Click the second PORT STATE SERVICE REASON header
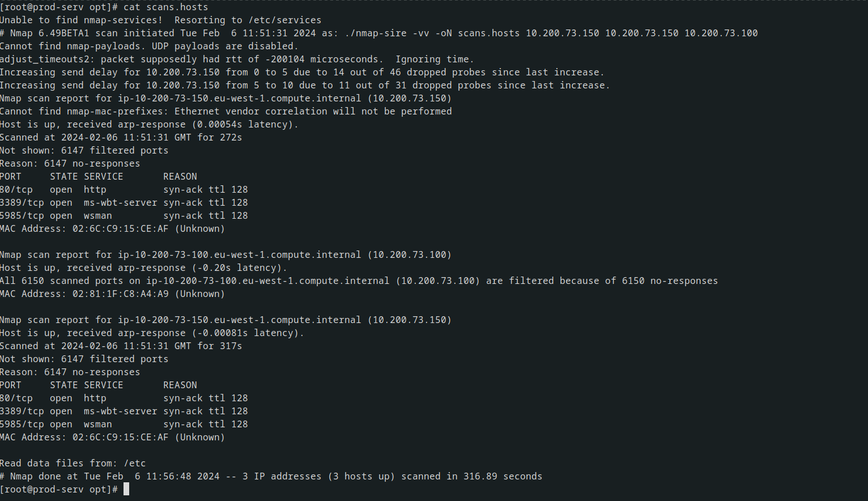This screenshot has width=868, height=501. [99, 385]
